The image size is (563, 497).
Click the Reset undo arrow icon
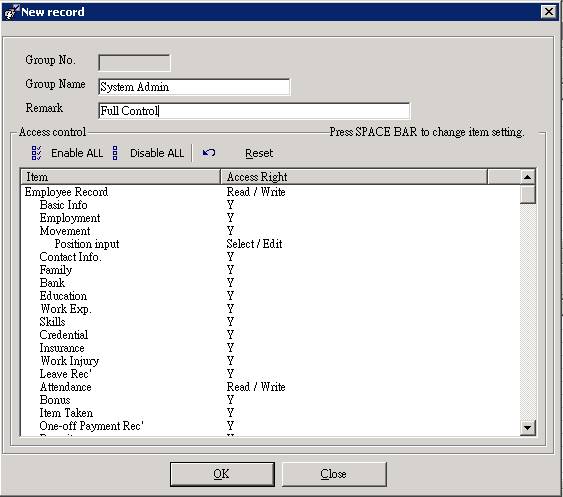point(209,153)
